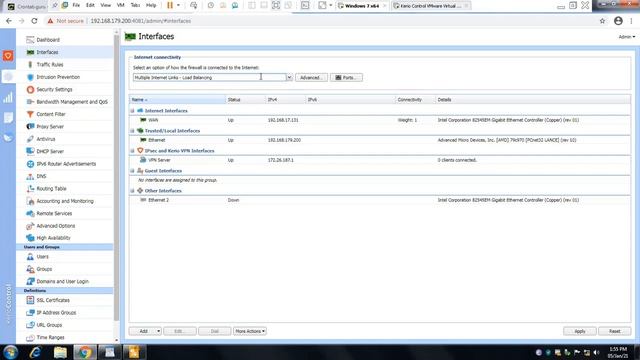Open URL Groups page
The height and width of the screenshot is (360, 640).
point(49,325)
